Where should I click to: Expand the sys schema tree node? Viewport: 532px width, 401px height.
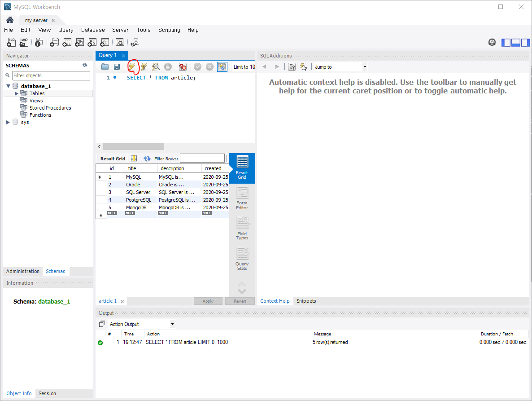tap(8, 122)
